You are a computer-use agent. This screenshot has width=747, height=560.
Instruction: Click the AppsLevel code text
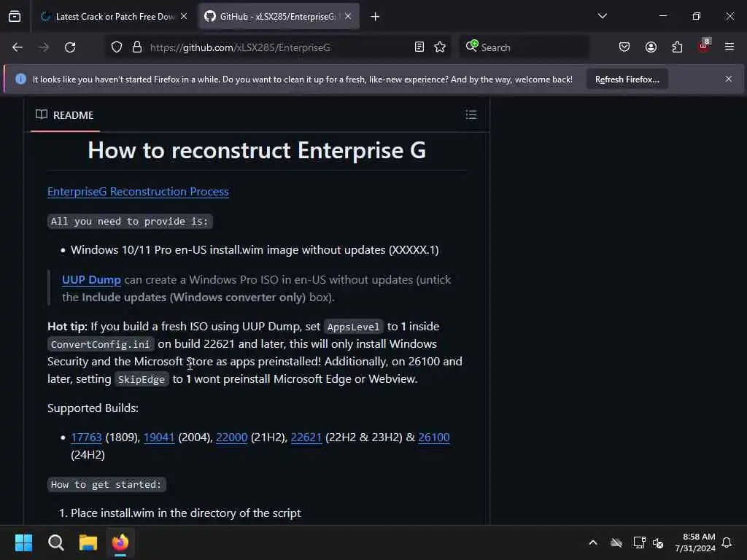[x=354, y=327]
